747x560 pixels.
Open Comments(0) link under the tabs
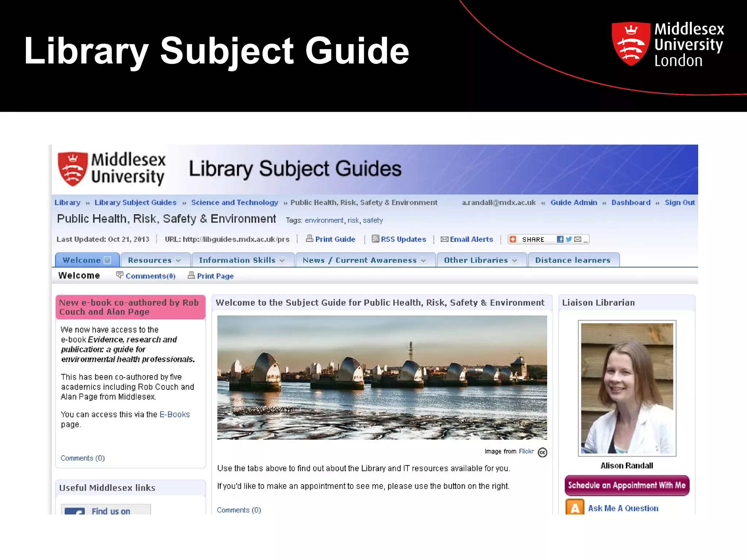point(151,276)
